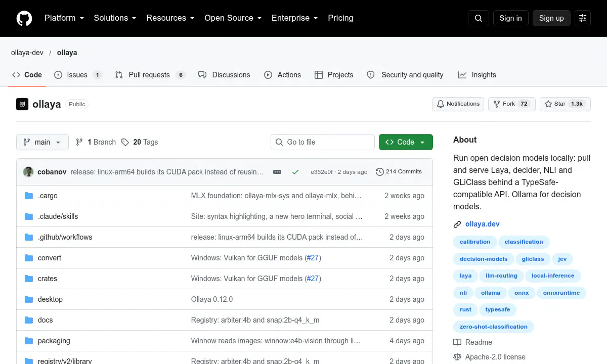Open the Solutions dropdown menu
607x364 pixels.
(x=115, y=18)
